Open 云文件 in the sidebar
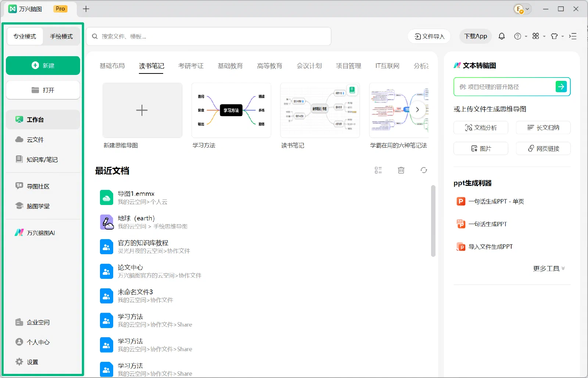Viewport: 588px width, 378px height. coord(43,140)
